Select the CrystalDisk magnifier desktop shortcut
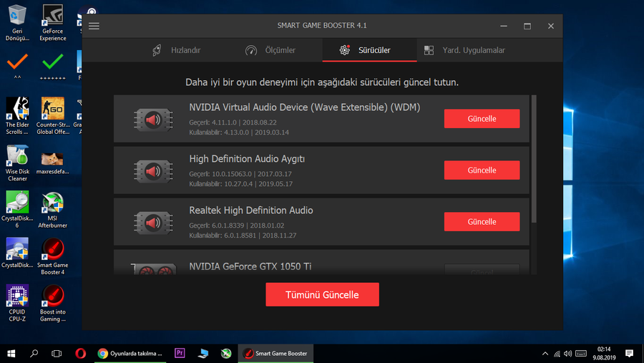644x363 pixels. click(17, 253)
